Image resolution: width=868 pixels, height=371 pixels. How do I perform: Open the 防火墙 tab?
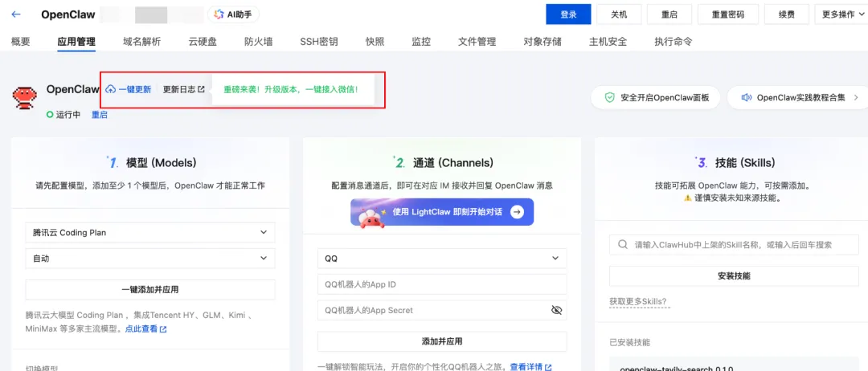(x=259, y=42)
